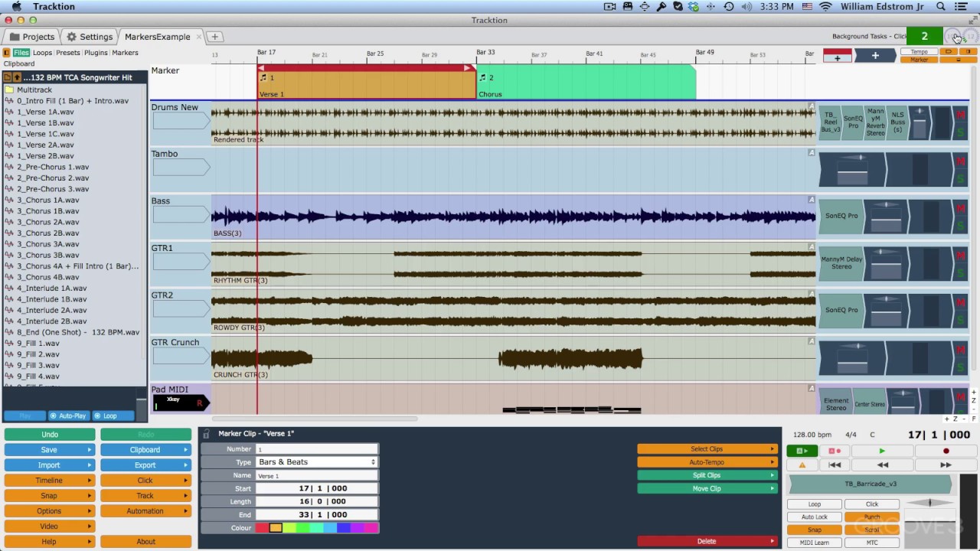The image size is (980, 551).
Task: Disable the Punch toggle
Action: point(871,517)
